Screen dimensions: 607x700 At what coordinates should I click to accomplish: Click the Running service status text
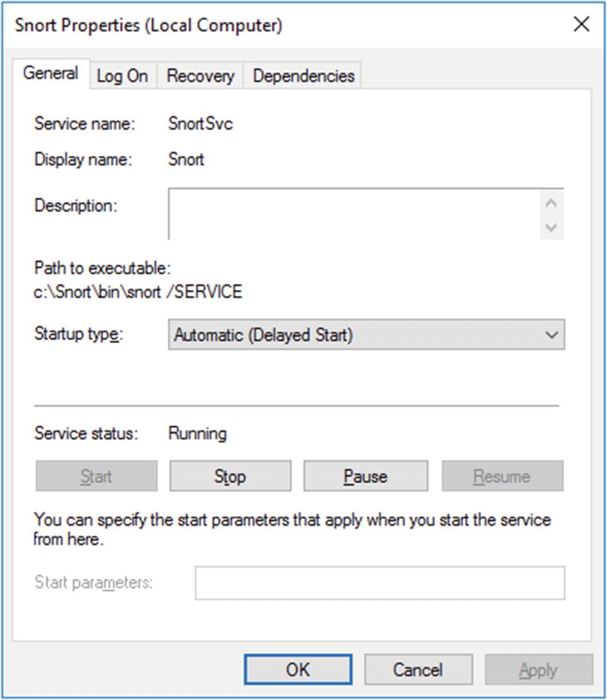click(197, 434)
